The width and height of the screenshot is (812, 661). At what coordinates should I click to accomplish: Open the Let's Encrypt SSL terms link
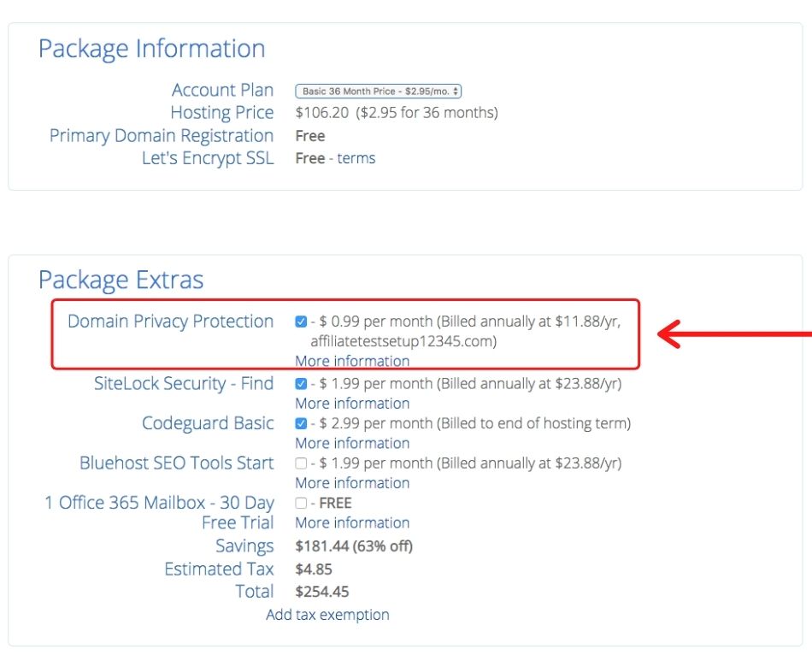[x=356, y=158]
